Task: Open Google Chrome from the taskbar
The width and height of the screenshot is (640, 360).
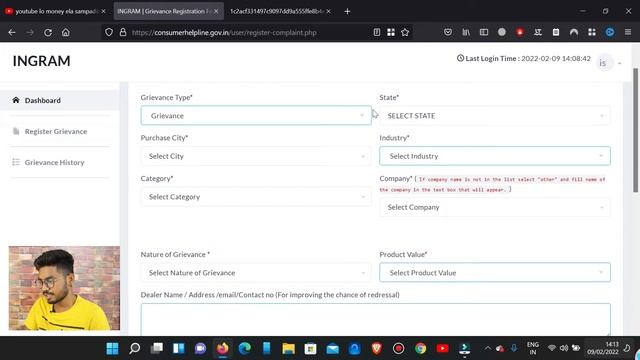Action: [421, 348]
